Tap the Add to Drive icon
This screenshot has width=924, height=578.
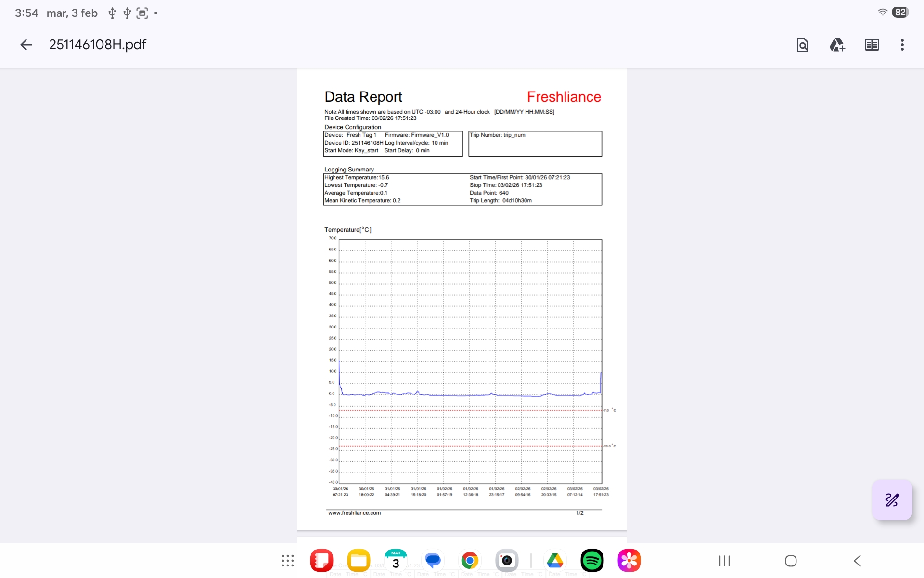point(837,45)
